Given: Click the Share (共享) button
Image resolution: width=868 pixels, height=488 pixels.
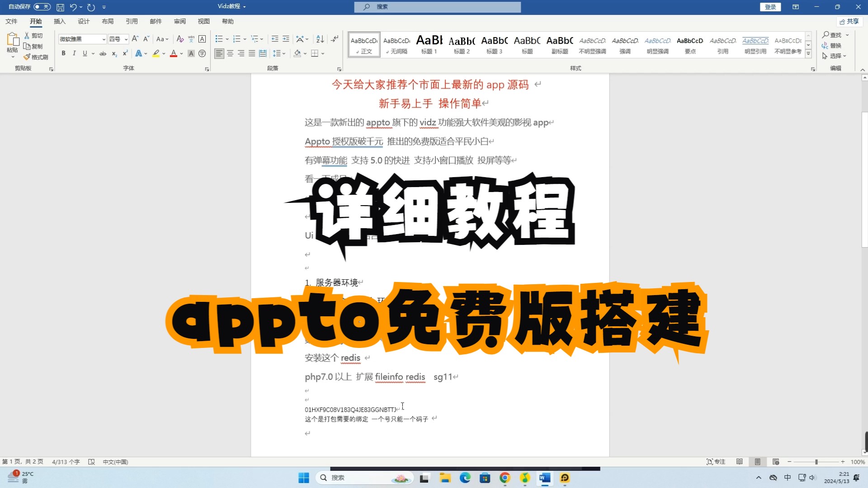Looking at the screenshot, I should pyautogui.click(x=849, y=21).
